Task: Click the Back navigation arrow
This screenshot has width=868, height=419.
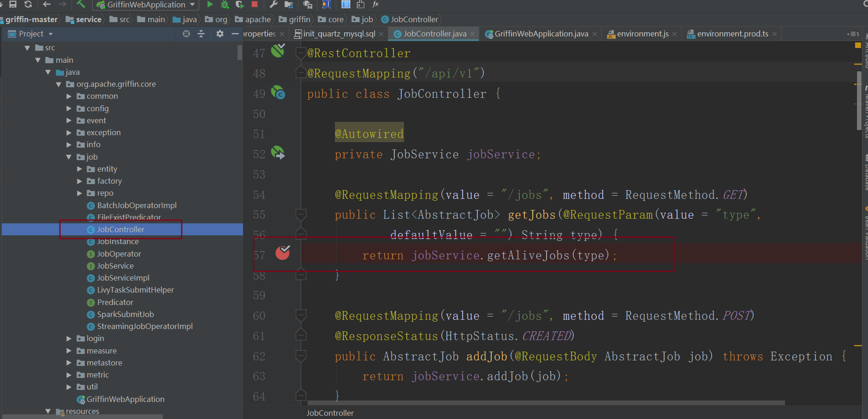Action: pyautogui.click(x=47, y=4)
